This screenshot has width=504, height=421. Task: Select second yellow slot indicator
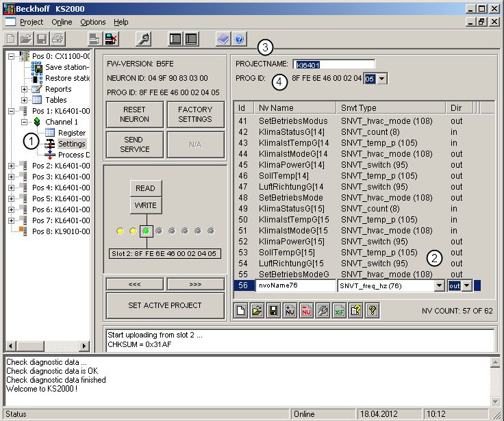pos(133,231)
